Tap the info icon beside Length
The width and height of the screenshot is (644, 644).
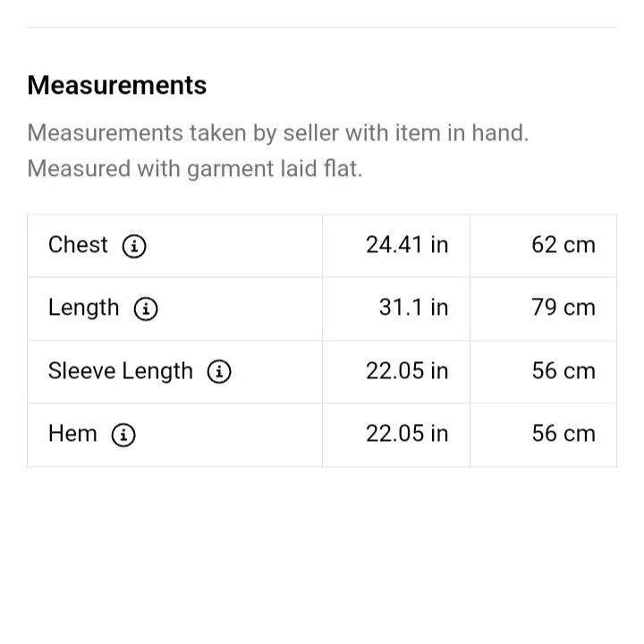tap(146, 309)
